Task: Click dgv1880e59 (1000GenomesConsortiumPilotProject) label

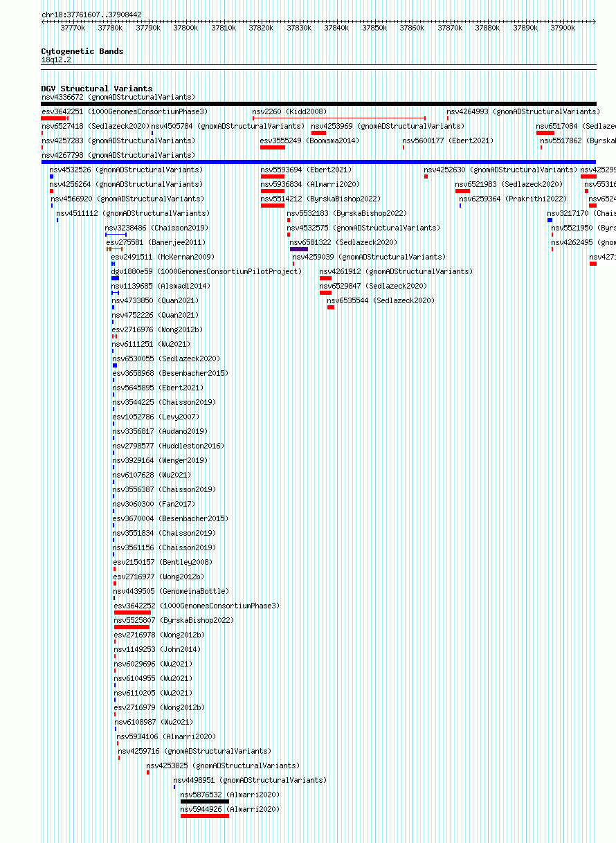Action: 207,271
